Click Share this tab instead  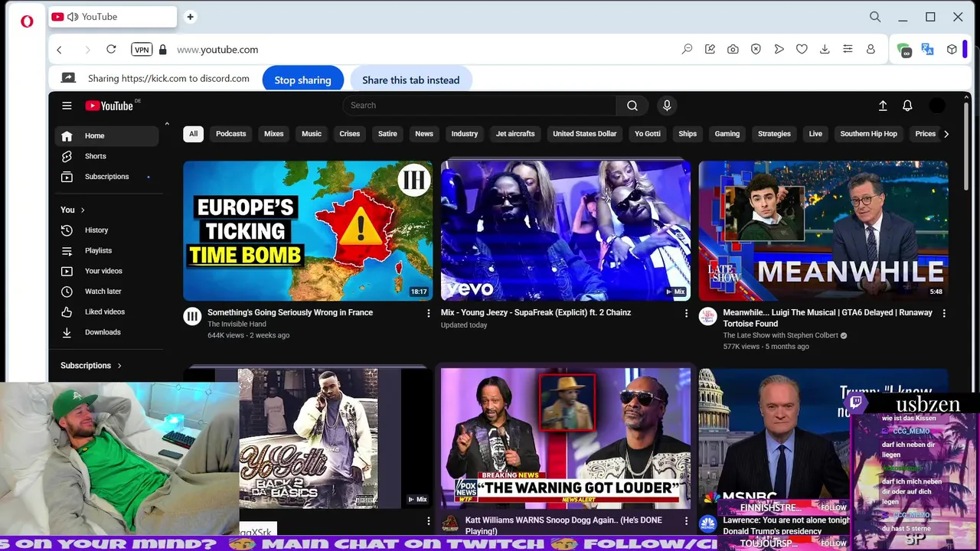point(411,80)
